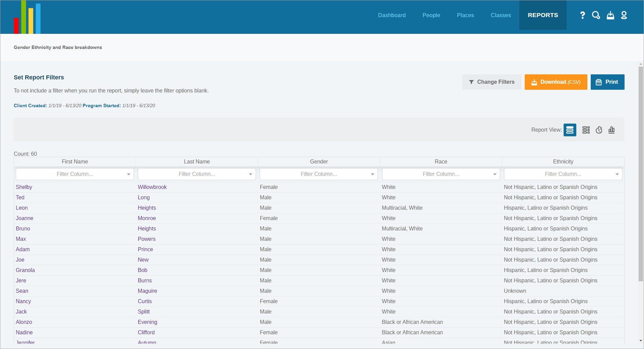Open the help question mark icon
Image resolution: width=644 pixels, height=349 pixels.
coord(582,15)
